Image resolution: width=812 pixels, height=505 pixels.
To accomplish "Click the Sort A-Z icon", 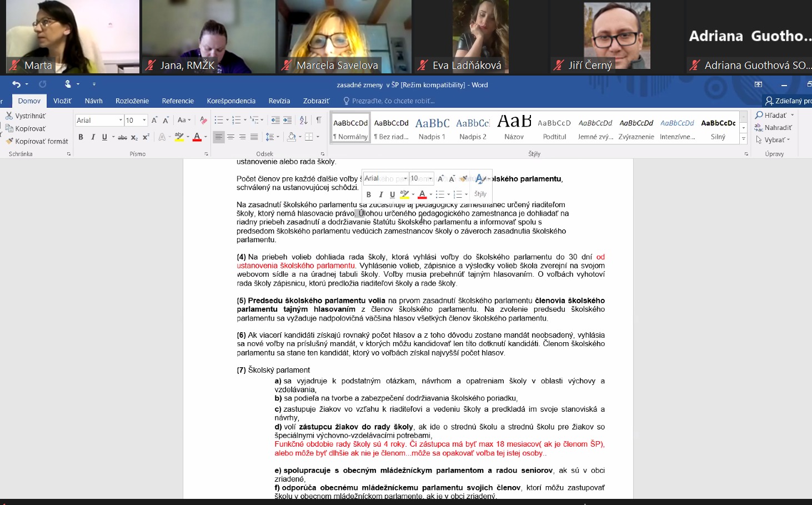I will [303, 120].
